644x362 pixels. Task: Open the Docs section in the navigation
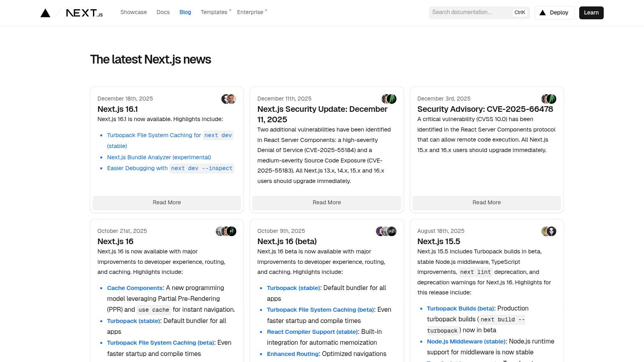point(163,12)
